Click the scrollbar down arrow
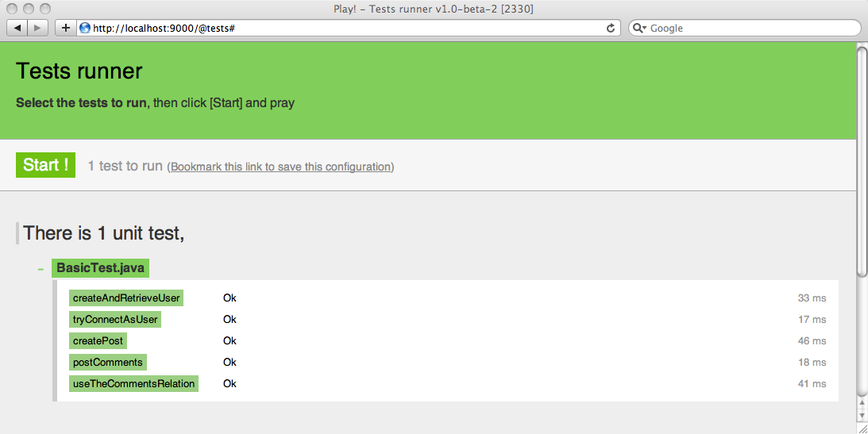 pos(862,415)
